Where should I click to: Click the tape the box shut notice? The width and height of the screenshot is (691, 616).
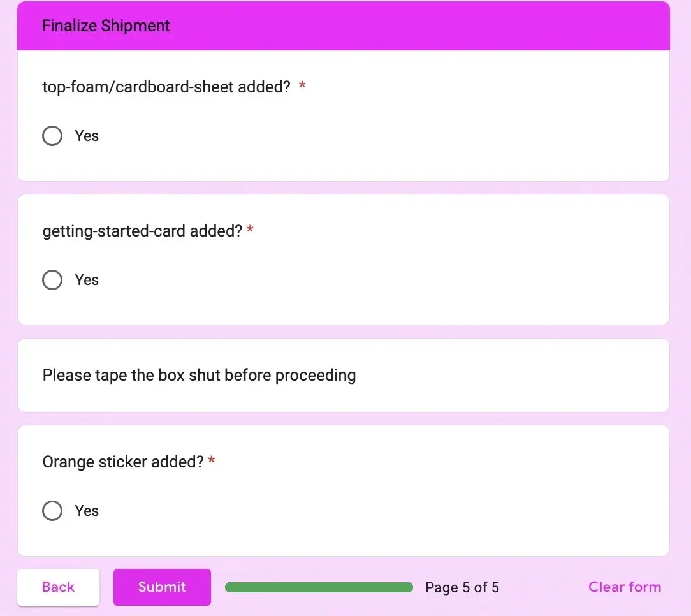199,375
